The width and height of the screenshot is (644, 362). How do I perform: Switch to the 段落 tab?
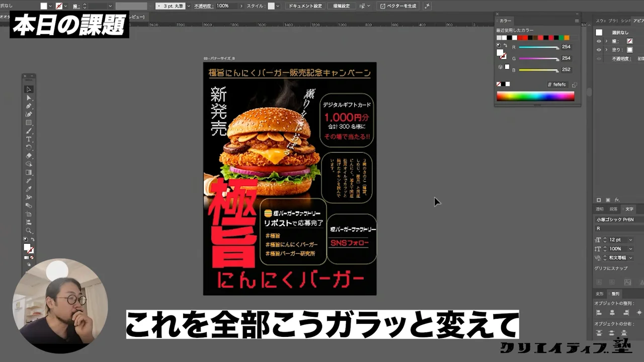pyautogui.click(x=613, y=209)
